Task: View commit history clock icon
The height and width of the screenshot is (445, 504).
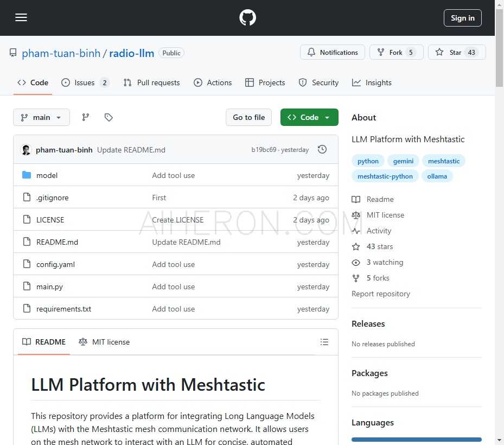Action: (x=322, y=150)
